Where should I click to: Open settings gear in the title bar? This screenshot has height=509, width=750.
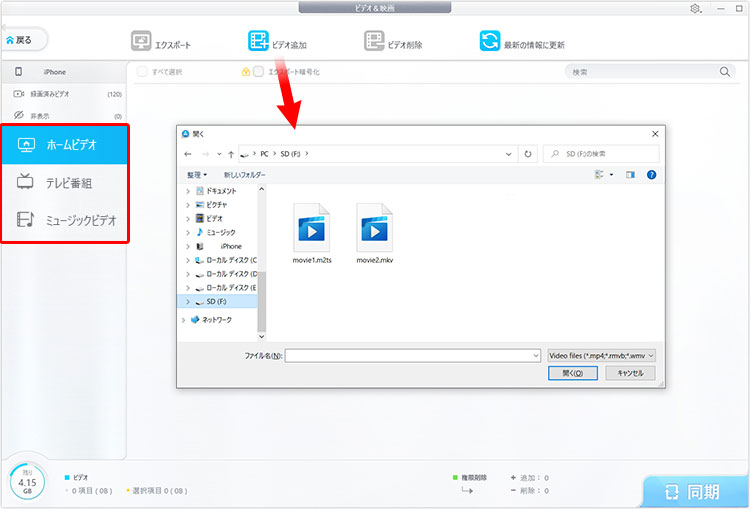[x=695, y=9]
